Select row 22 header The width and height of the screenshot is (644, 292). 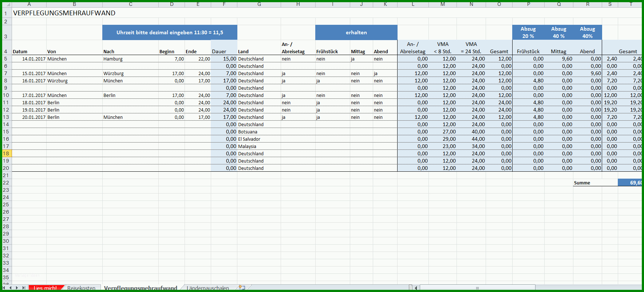(x=6, y=183)
